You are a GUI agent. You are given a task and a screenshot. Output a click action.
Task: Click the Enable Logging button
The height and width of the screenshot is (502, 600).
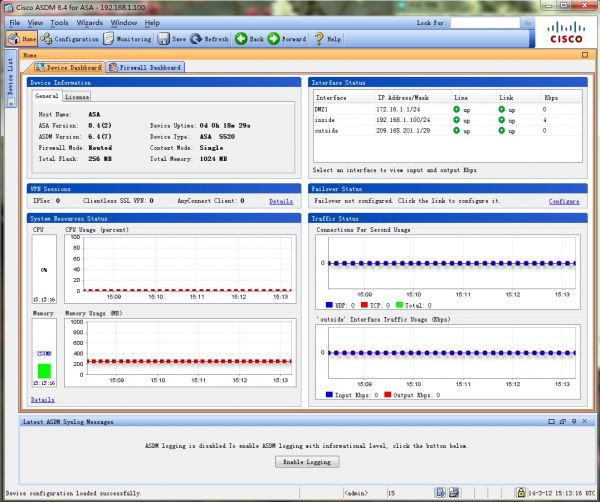pos(307,462)
